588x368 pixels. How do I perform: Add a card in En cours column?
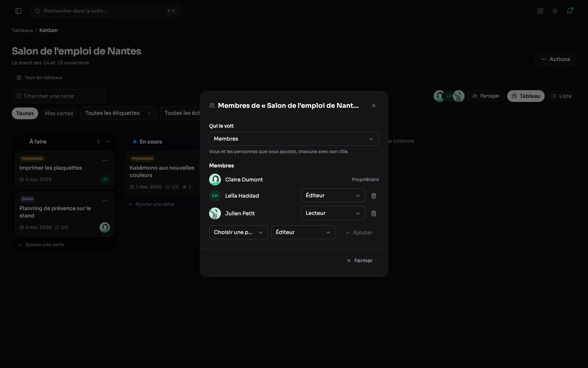[151, 204]
